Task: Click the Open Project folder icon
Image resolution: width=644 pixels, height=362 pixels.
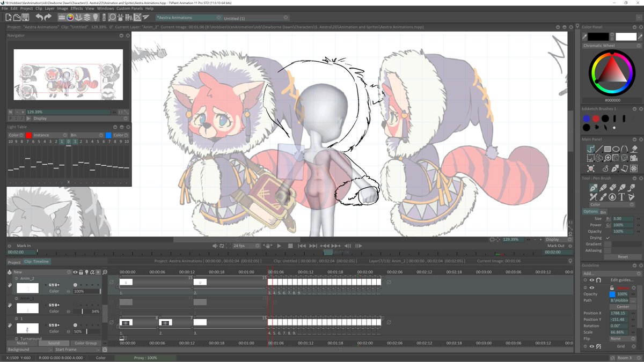Action: coord(17,18)
